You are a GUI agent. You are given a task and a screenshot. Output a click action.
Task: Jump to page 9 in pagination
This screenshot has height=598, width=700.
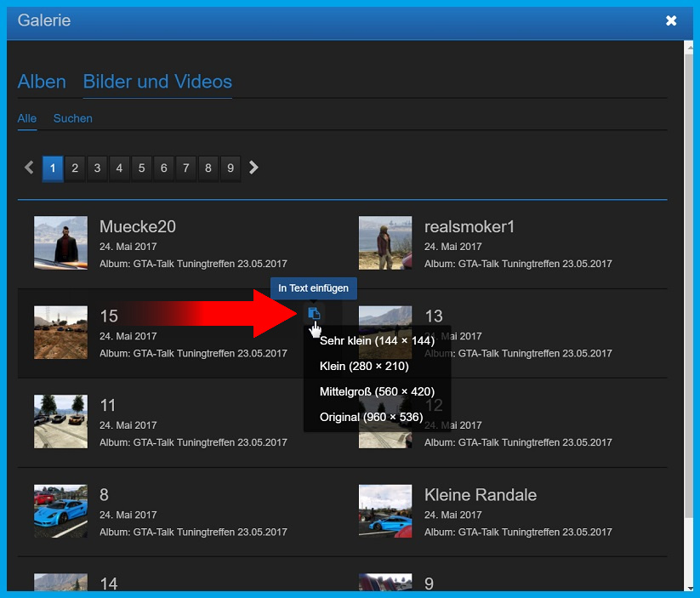pyautogui.click(x=230, y=168)
